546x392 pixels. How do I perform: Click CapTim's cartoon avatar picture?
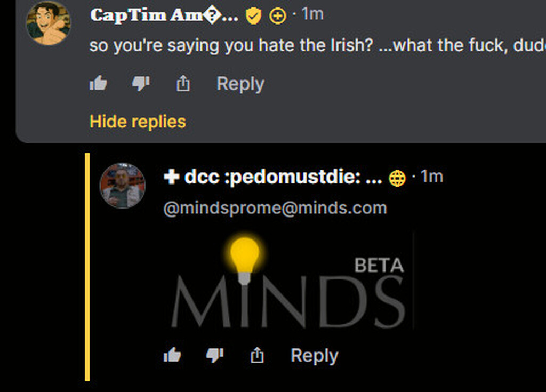48,23
